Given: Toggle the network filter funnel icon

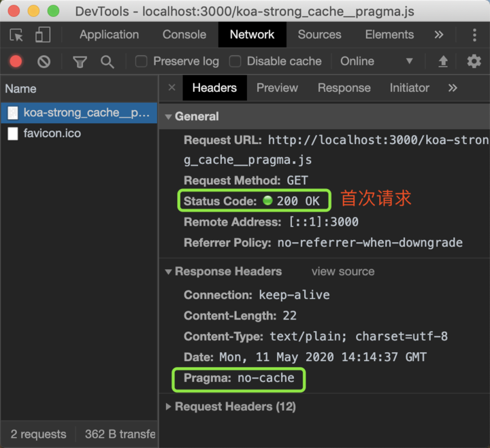Looking at the screenshot, I should point(80,62).
